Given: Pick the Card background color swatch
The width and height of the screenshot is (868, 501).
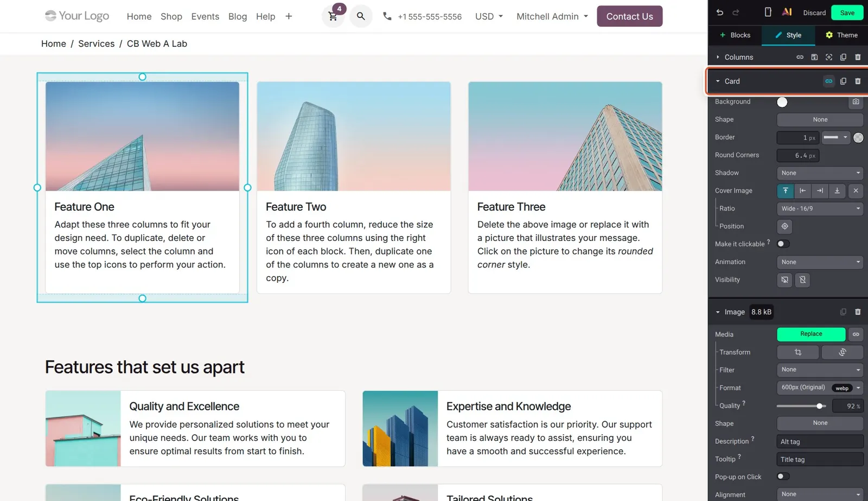Looking at the screenshot, I should [x=782, y=102].
